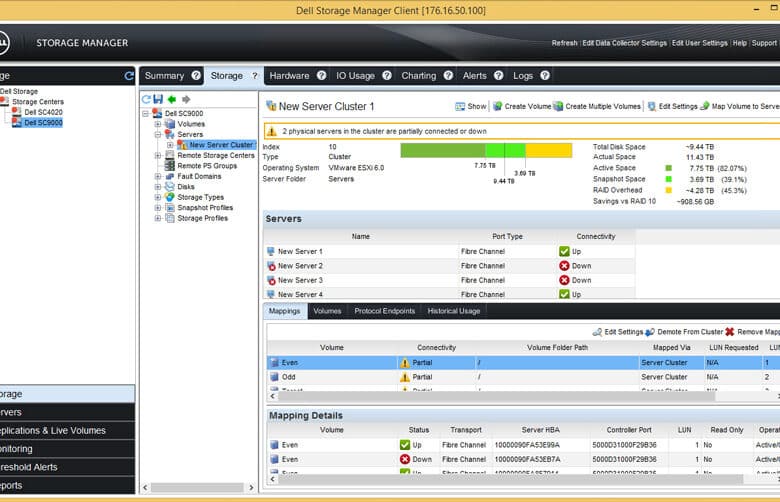Click the refresh icon in storage tree toolbar
This screenshot has width=780, height=502.
click(146, 99)
